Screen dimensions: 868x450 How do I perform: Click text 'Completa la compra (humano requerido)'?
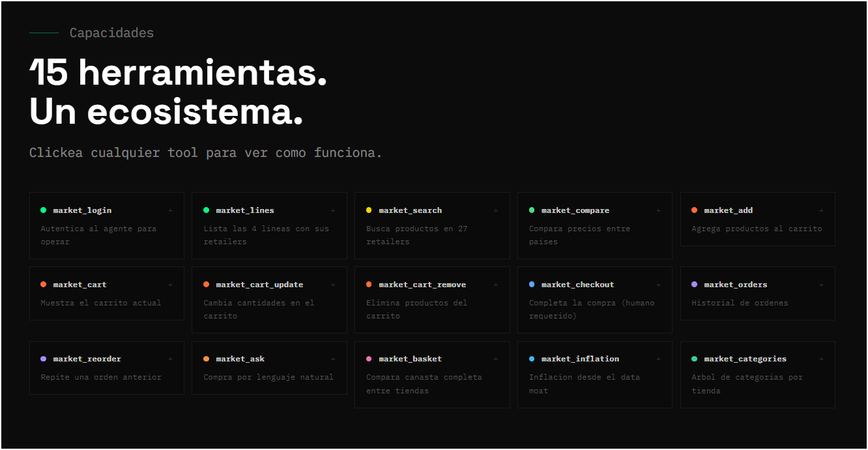(592, 309)
